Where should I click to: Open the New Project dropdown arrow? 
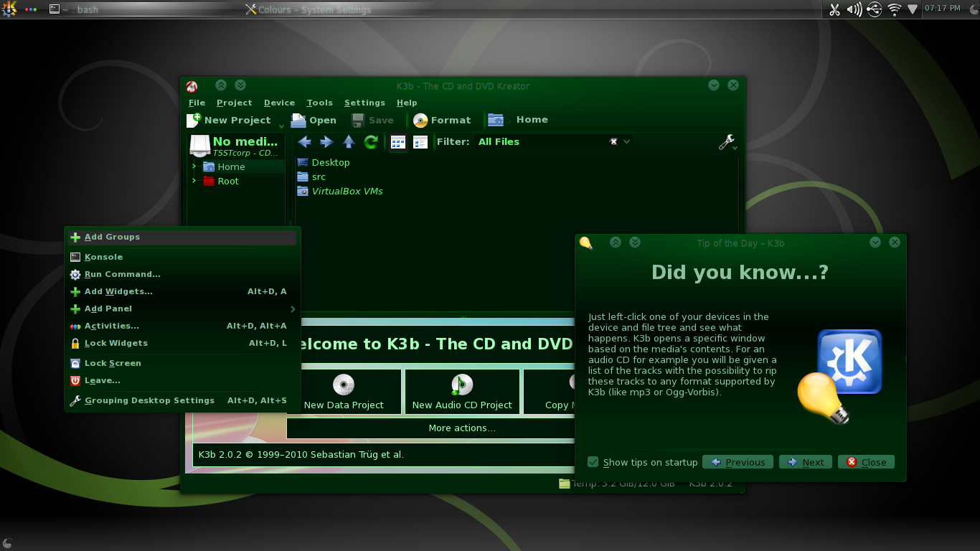281,126
